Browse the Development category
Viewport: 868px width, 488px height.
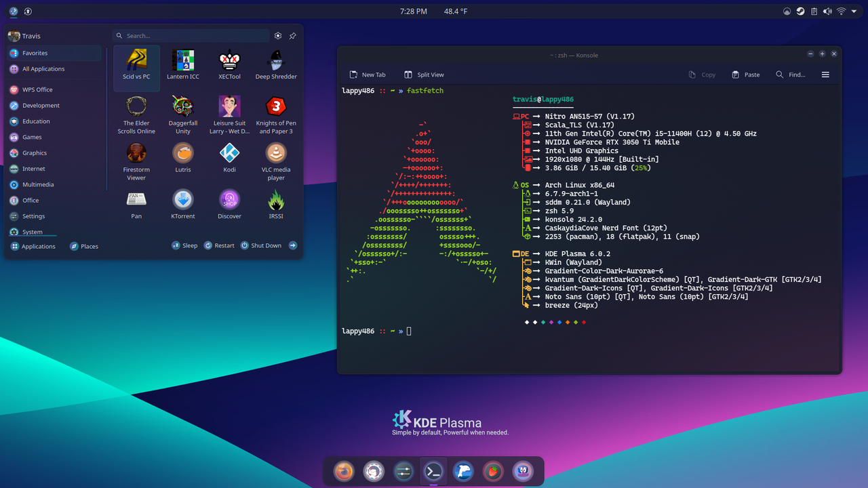pos(54,106)
